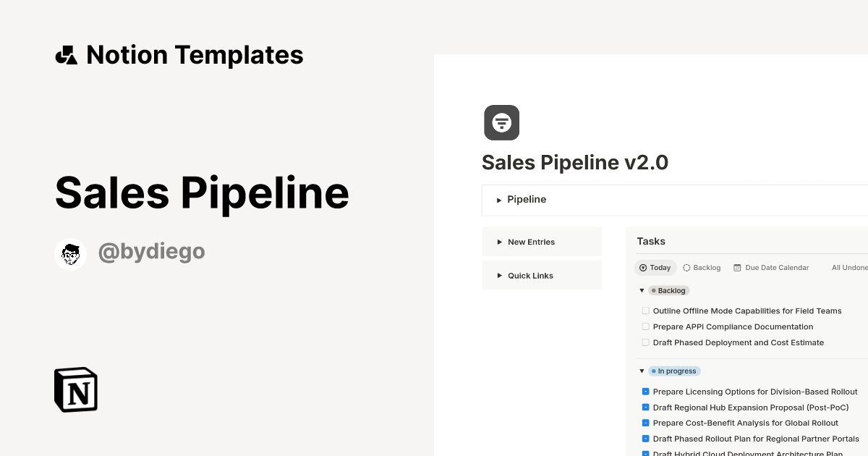Screen dimensions: 868x456
Task: Click the Notion Templates logo icon
Action: pyautogui.click(x=67, y=54)
